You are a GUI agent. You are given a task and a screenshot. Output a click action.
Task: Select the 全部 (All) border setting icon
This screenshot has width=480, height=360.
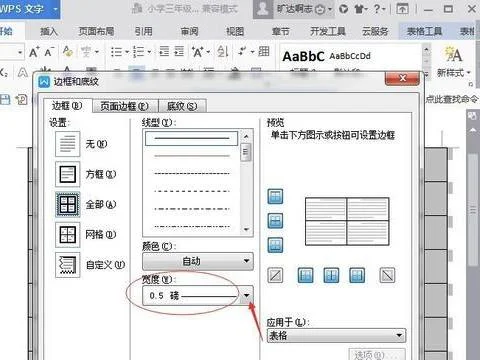(68, 204)
